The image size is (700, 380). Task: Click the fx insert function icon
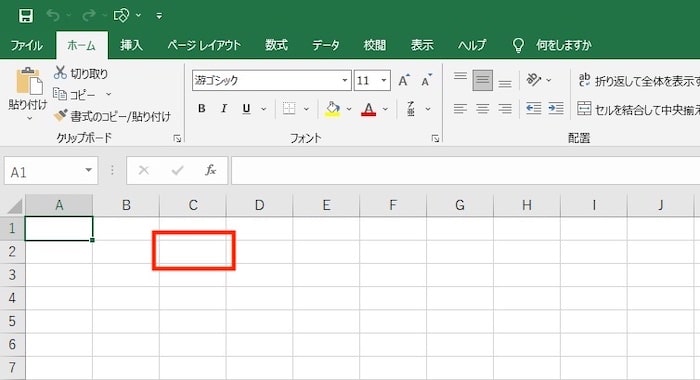tap(211, 170)
